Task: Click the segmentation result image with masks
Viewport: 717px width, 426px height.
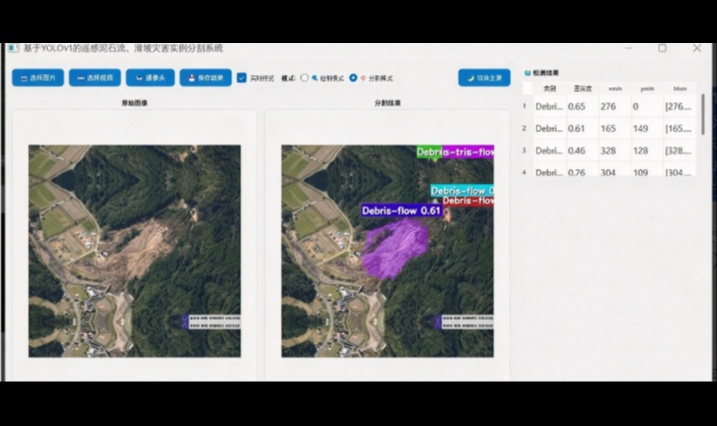Action: (387, 251)
